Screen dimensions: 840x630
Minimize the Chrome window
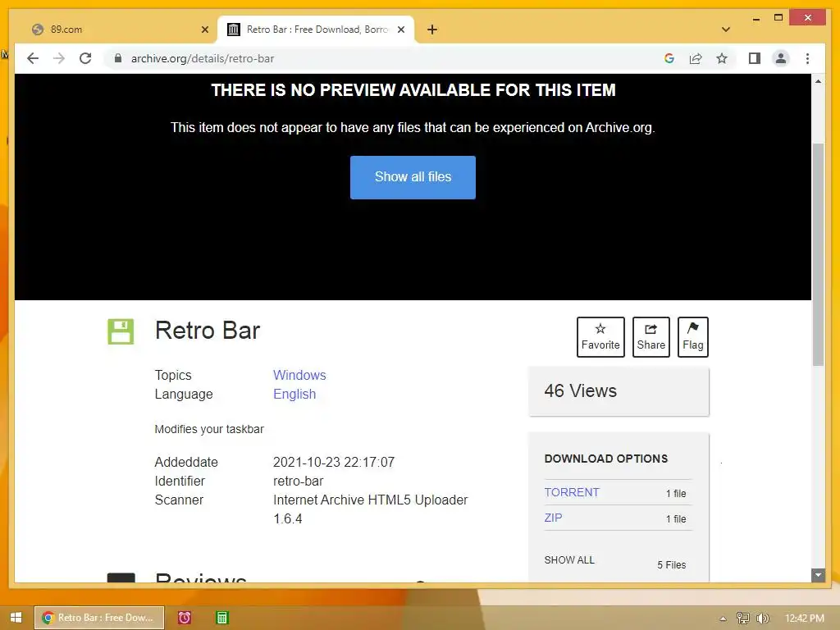756,19
